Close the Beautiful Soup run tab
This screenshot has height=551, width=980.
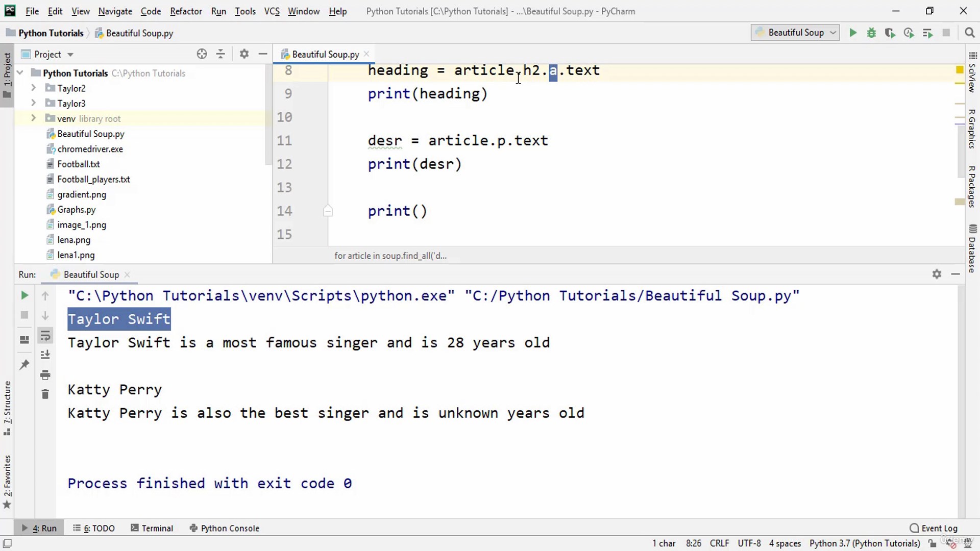[x=127, y=274]
